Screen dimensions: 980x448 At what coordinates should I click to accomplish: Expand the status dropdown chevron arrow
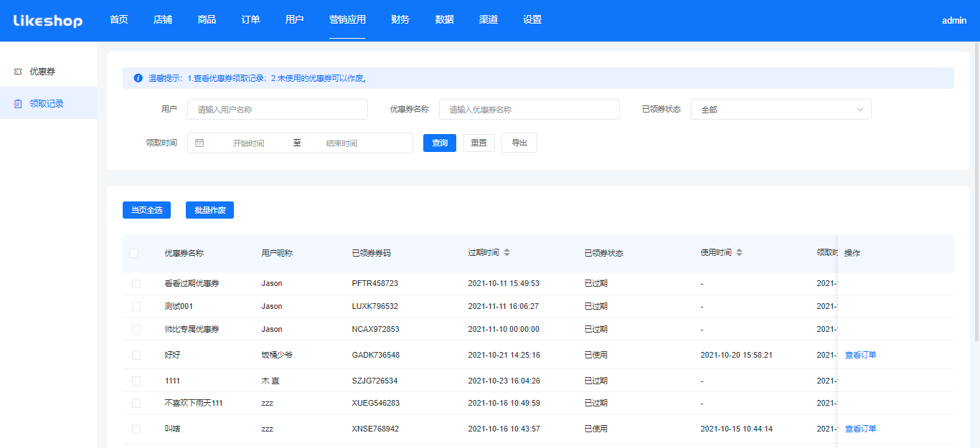pos(860,110)
